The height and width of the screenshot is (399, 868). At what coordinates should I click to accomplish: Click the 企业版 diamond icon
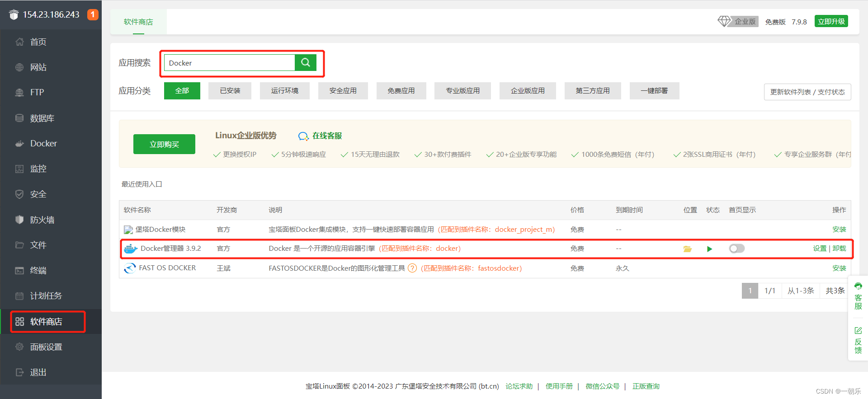pos(724,21)
